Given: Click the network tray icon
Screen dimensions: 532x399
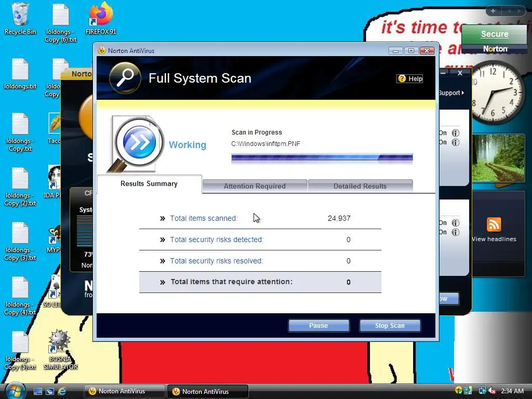Looking at the screenshot, I should [x=482, y=391].
